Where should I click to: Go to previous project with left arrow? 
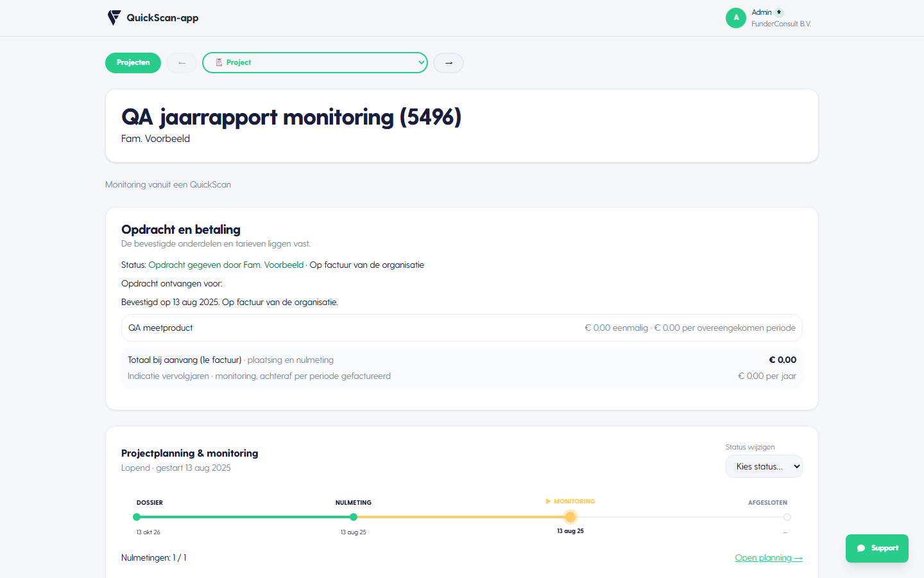coord(182,63)
